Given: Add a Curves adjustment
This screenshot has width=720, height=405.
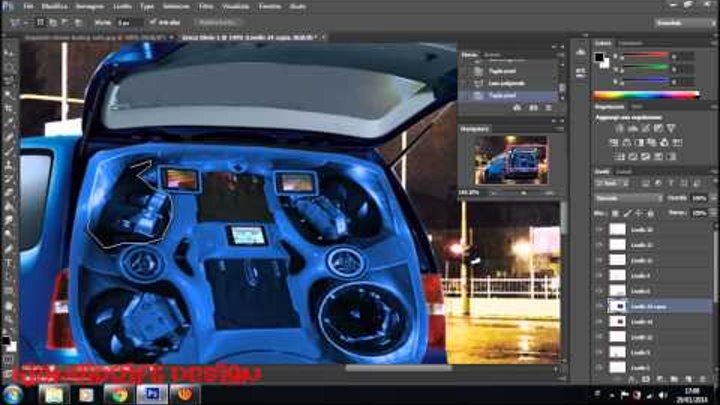Looking at the screenshot, I should tap(646, 129).
